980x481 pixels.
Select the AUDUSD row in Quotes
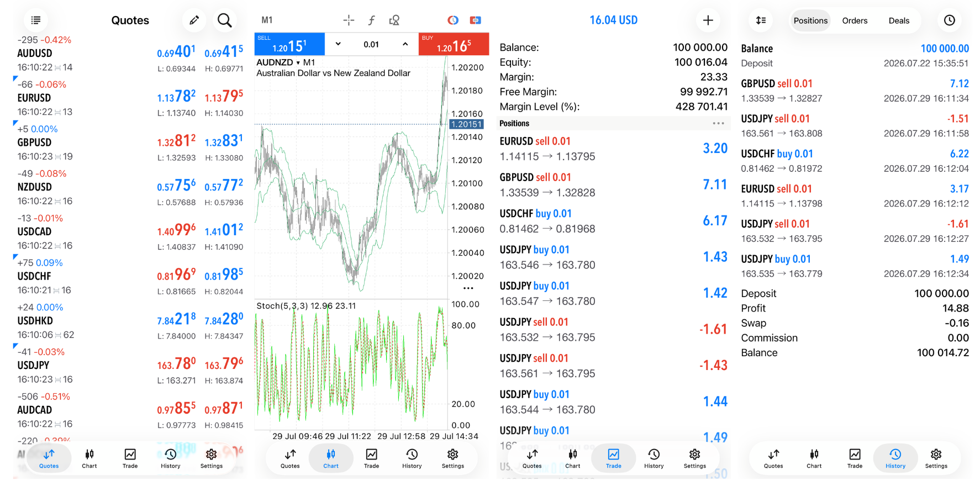(130, 54)
